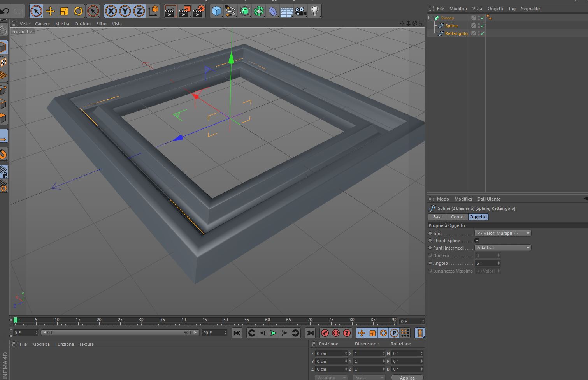Open the Camere viewport menu
Screen dimensions: 588x380
(42, 24)
